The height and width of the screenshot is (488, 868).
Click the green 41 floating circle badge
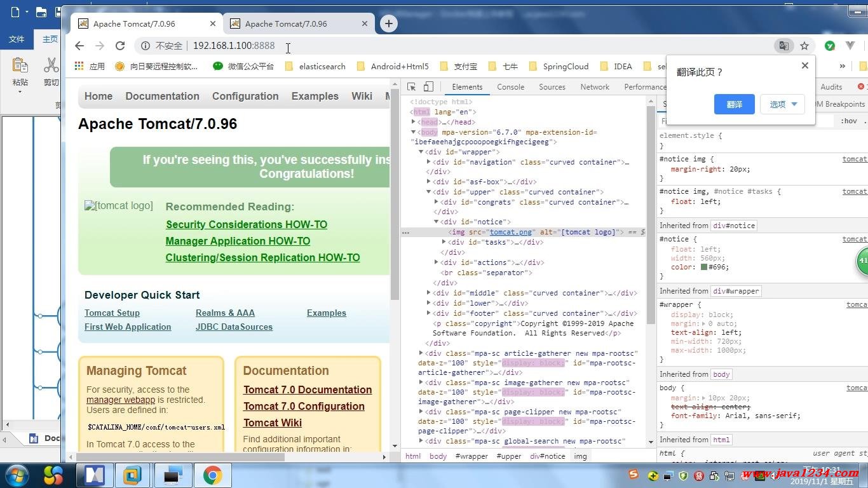(x=862, y=261)
